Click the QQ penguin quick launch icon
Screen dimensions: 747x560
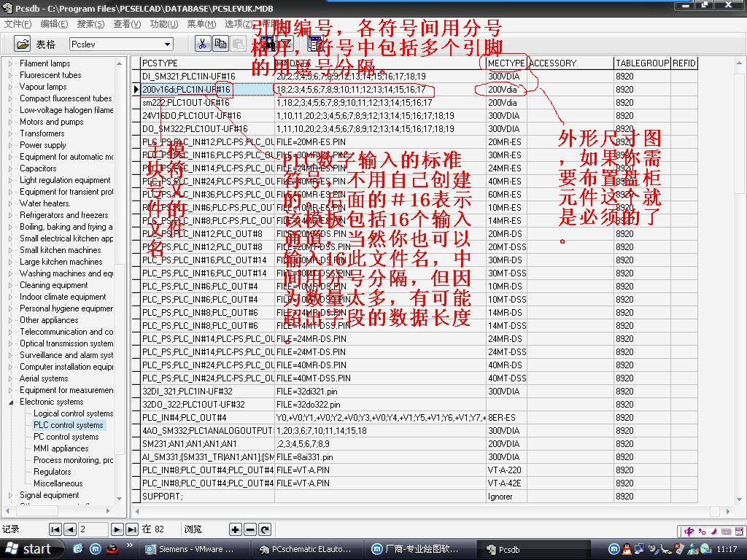point(112,549)
